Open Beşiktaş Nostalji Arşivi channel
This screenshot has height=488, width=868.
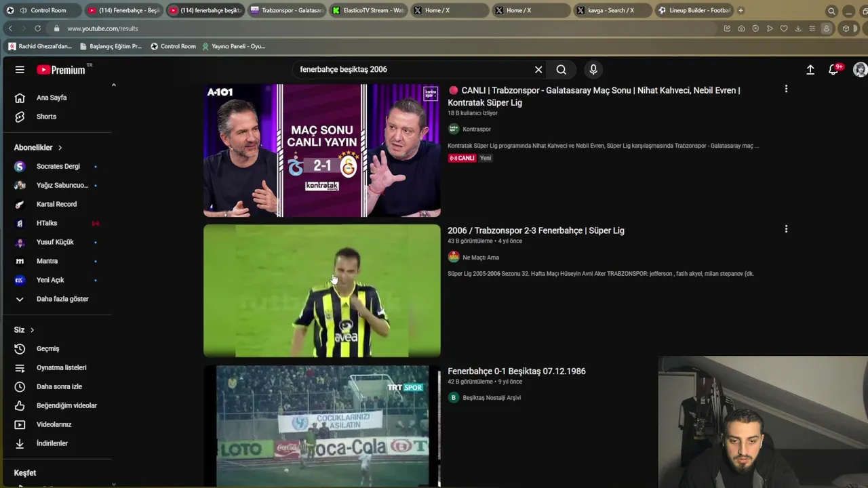coord(492,398)
